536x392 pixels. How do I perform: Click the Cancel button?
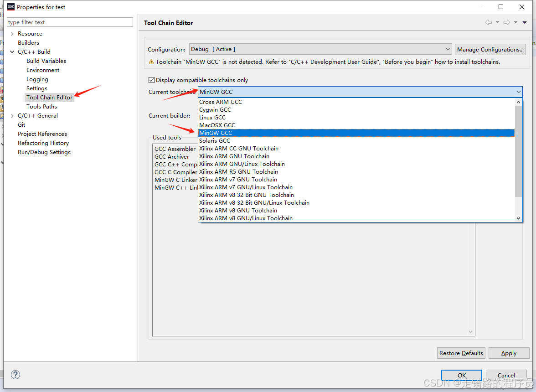506,375
